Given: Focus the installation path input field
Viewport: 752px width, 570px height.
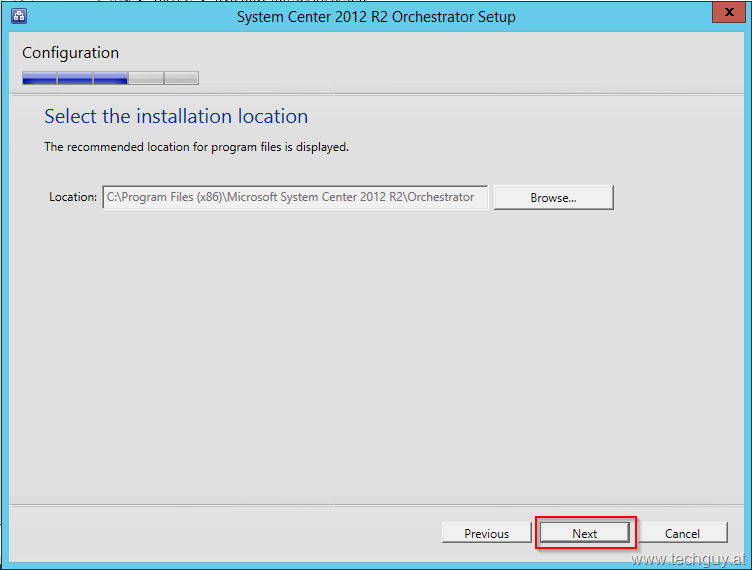Looking at the screenshot, I should pos(295,198).
